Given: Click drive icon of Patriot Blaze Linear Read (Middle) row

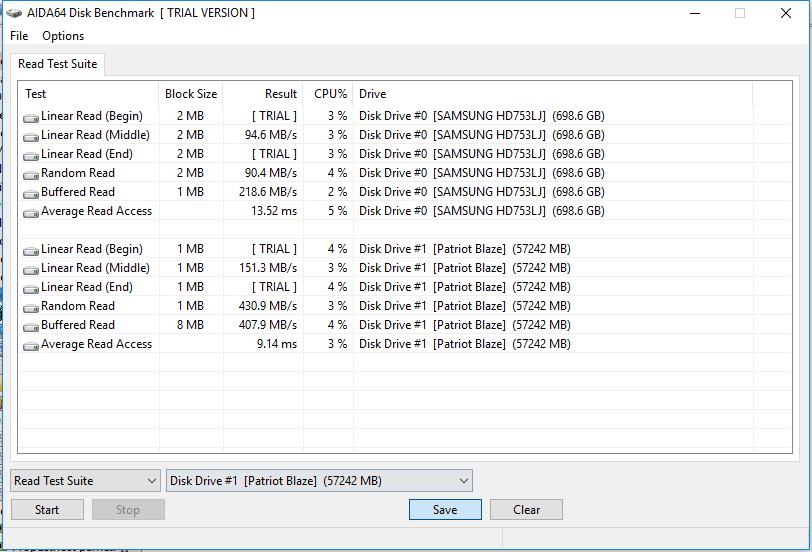Looking at the screenshot, I should pos(31,270).
